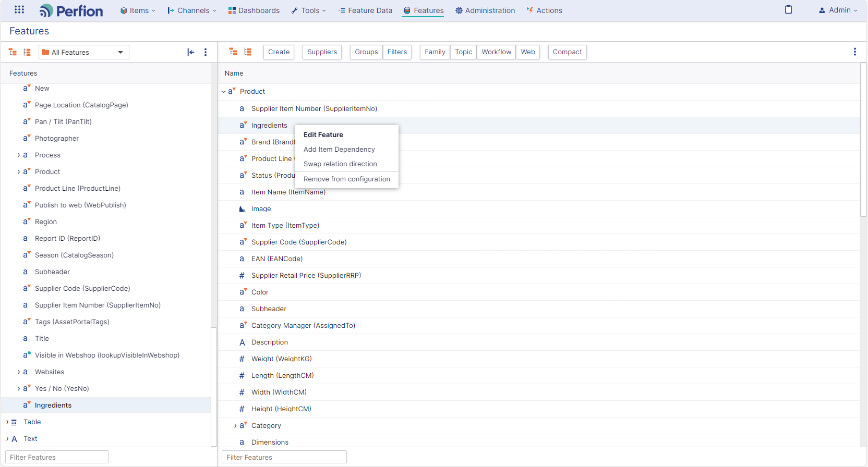Open the All Features dropdown
This screenshot has height=467, width=868.
point(84,52)
